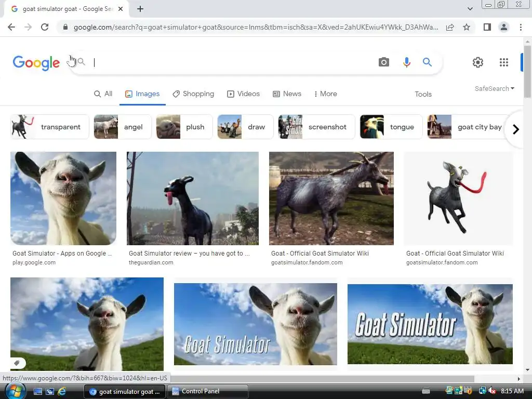Click goat simulator goat taskbar button
532x399 pixels.
click(125, 392)
